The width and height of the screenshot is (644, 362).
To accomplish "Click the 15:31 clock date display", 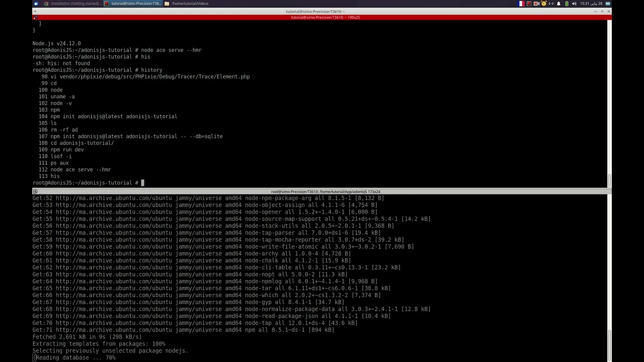I will [x=591, y=4].
